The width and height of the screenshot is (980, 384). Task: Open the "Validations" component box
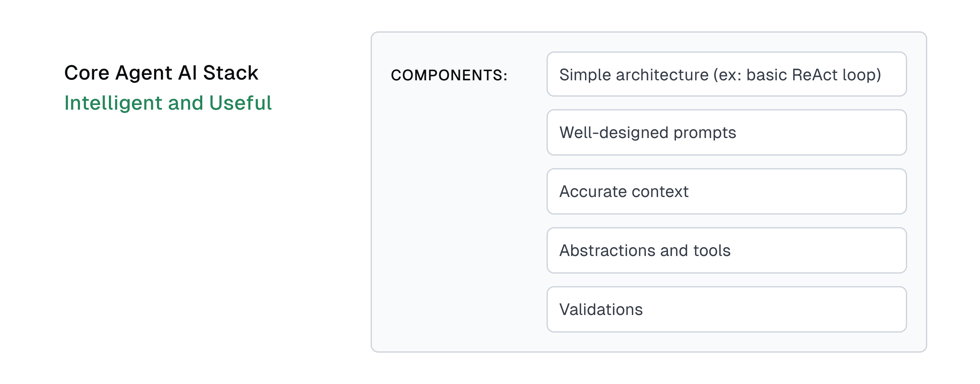726,310
